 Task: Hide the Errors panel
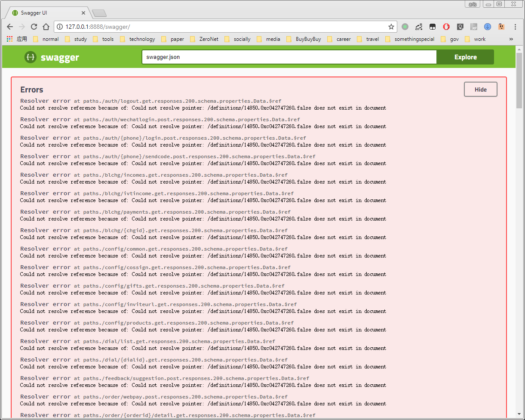click(481, 89)
